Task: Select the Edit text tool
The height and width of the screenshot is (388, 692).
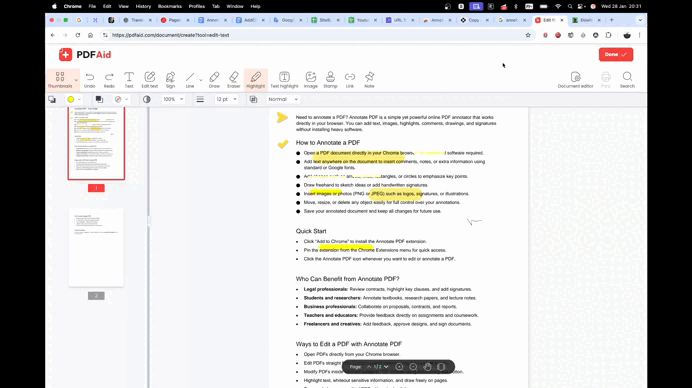Action: pyautogui.click(x=150, y=80)
